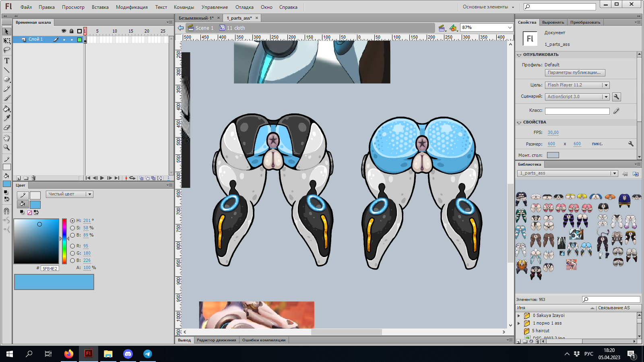
Task: Collapse the СВОЙСТВА section
Action: (x=519, y=122)
